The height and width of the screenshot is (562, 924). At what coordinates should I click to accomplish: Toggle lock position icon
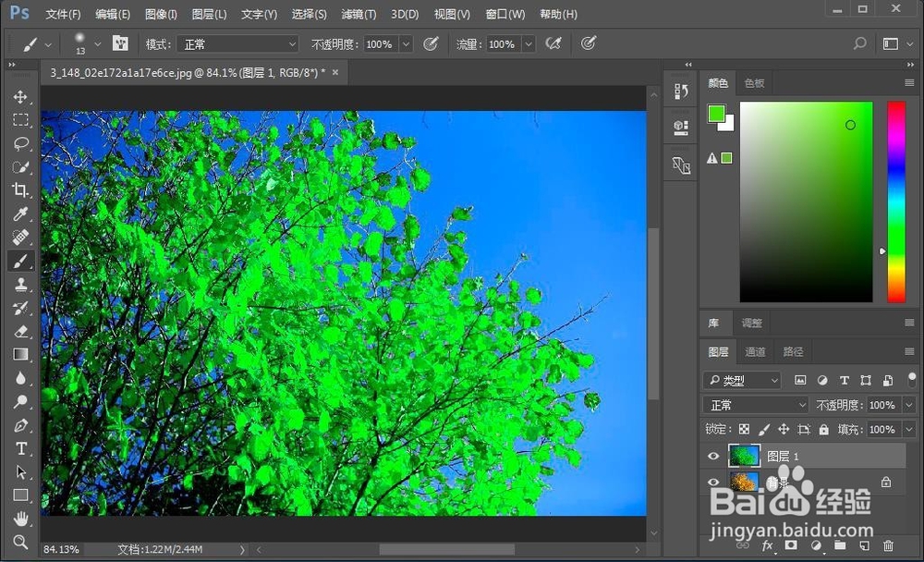pos(784,429)
